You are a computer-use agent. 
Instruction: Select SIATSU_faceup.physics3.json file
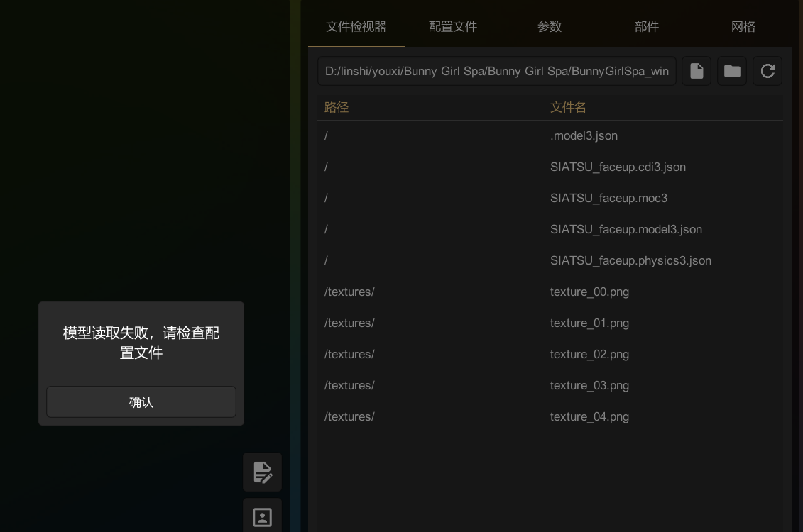tap(630, 260)
